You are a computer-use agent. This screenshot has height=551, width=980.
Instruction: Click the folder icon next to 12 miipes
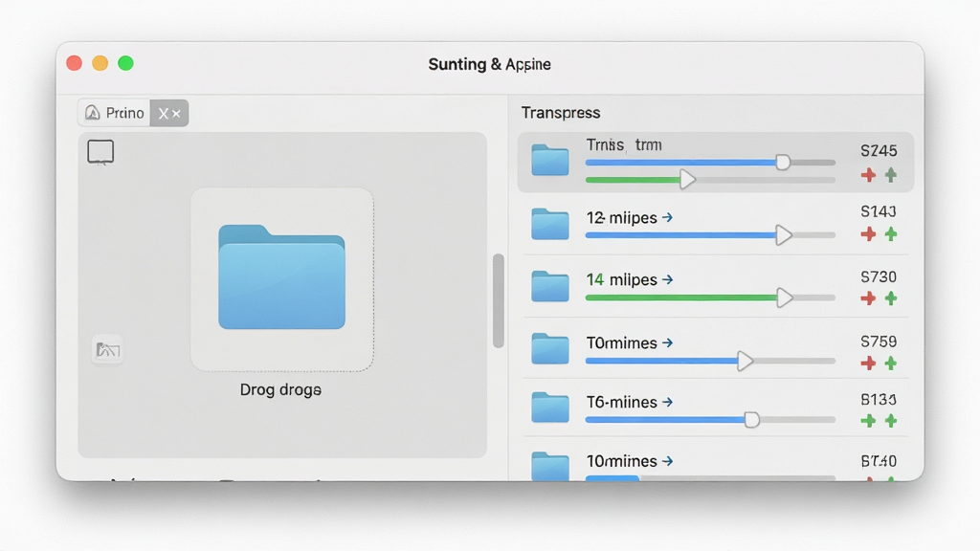[x=550, y=224]
